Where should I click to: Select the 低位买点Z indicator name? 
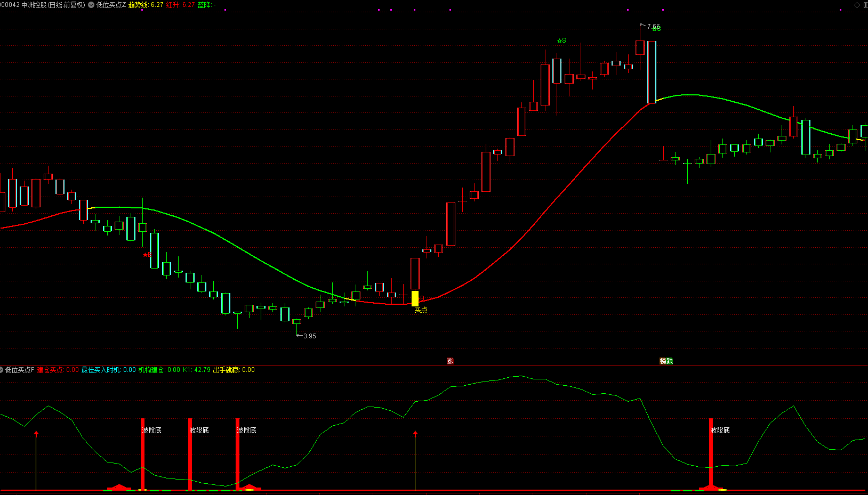click(111, 5)
